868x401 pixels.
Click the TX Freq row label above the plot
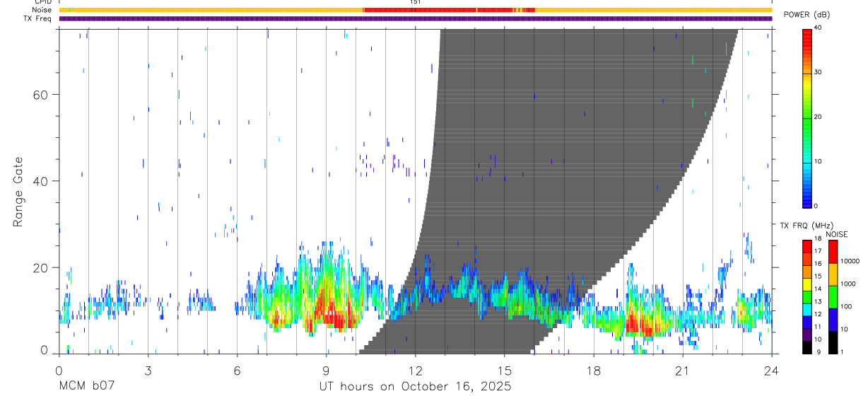(x=38, y=18)
